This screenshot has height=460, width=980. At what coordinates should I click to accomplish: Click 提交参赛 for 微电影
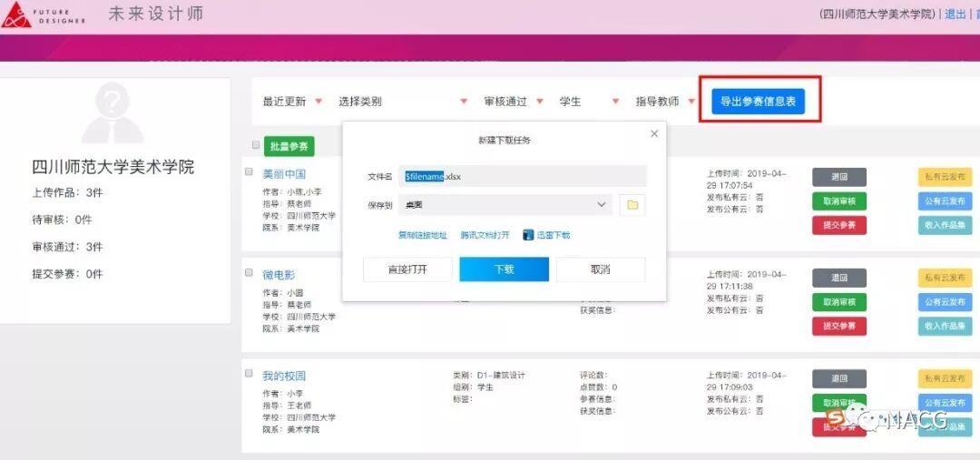point(839,326)
